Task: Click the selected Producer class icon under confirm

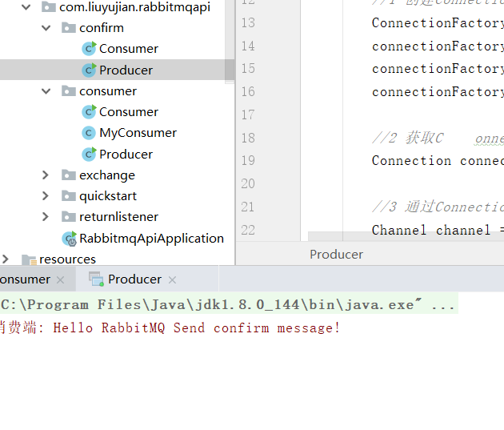Action: (x=89, y=70)
